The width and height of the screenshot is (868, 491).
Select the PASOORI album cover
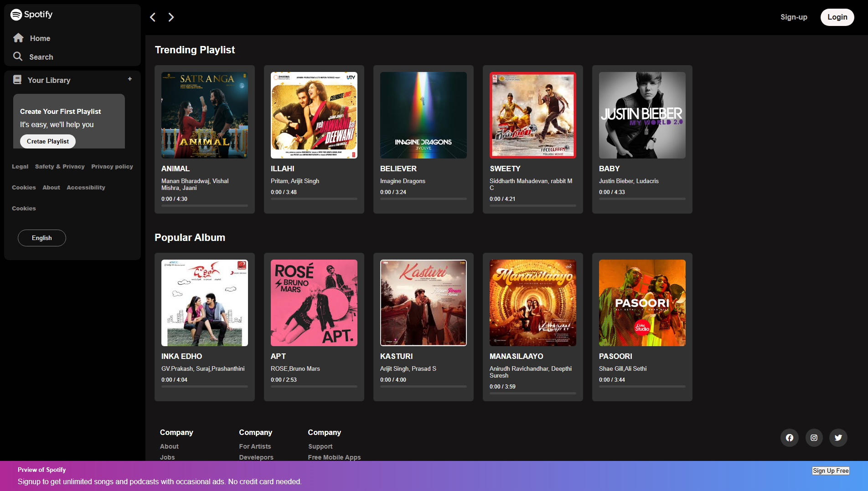tap(642, 303)
